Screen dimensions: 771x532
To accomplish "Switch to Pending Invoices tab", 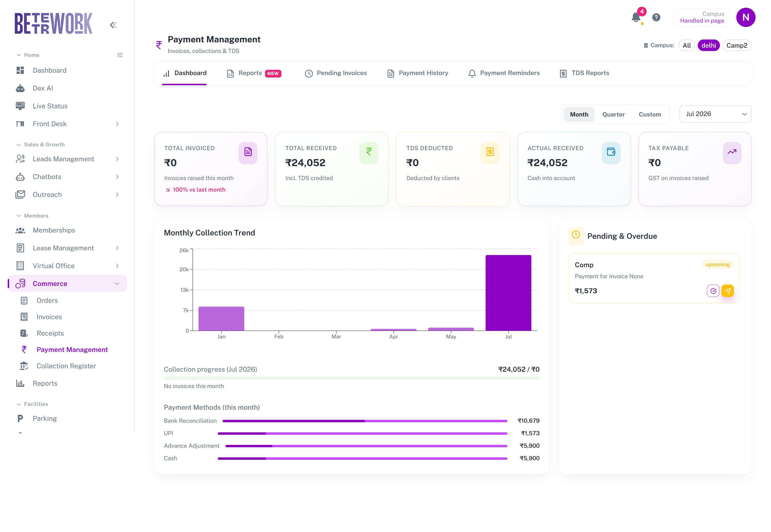I will [x=336, y=73].
